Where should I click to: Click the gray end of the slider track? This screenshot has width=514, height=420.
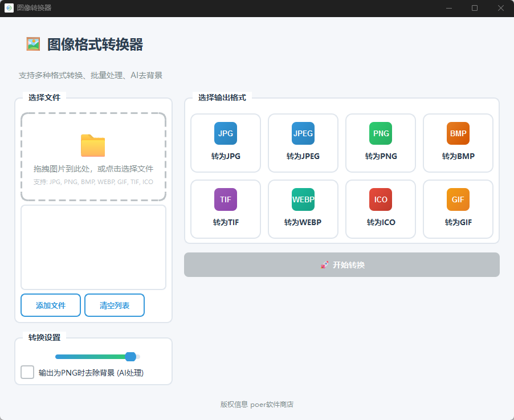(x=138, y=357)
